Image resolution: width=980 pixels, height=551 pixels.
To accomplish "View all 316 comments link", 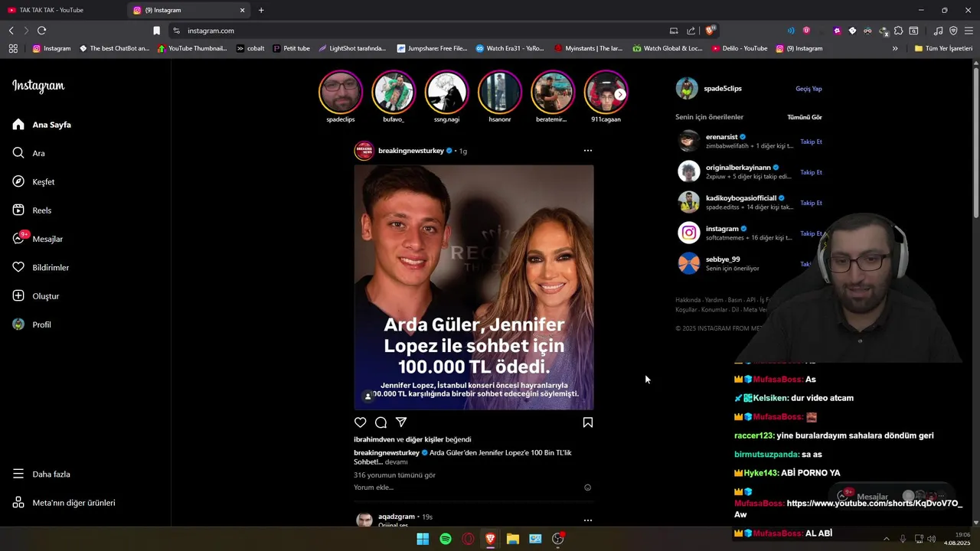I will click(394, 475).
